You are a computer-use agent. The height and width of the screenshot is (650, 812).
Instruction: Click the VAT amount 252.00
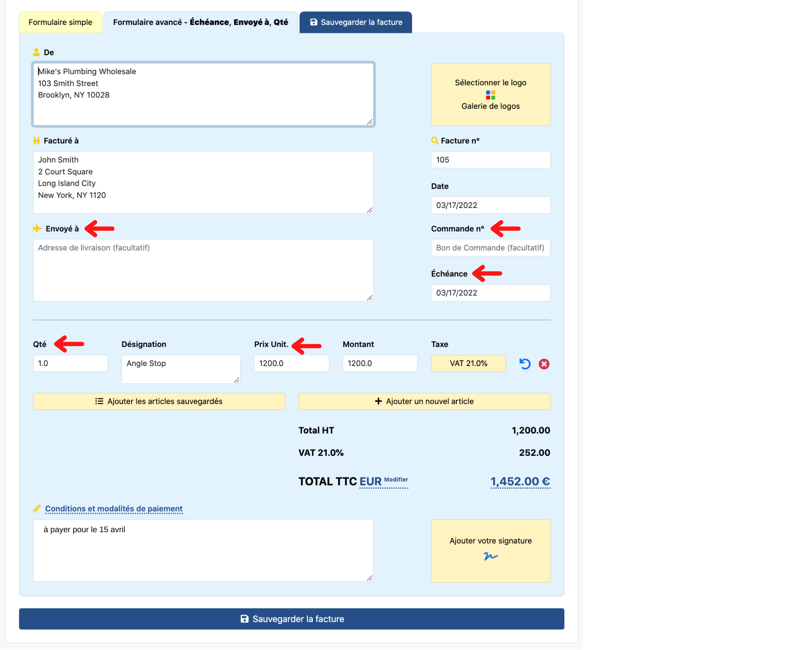pyautogui.click(x=534, y=453)
